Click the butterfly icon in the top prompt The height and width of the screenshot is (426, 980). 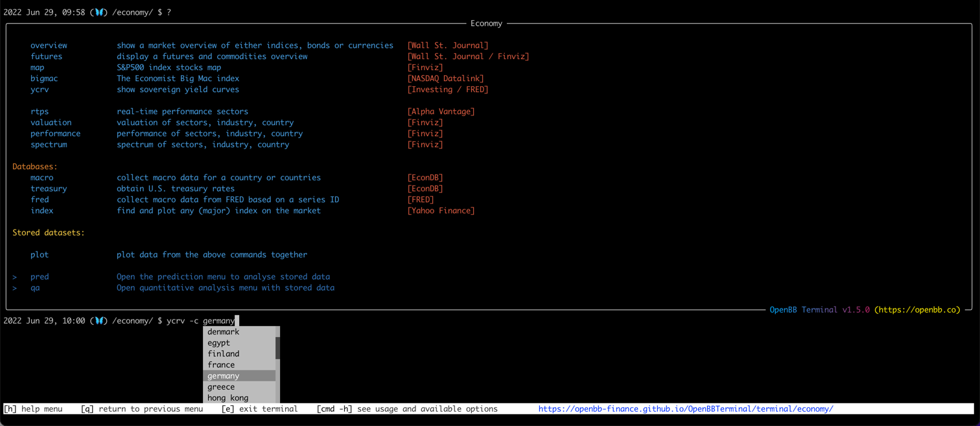click(x=100, y=12)
